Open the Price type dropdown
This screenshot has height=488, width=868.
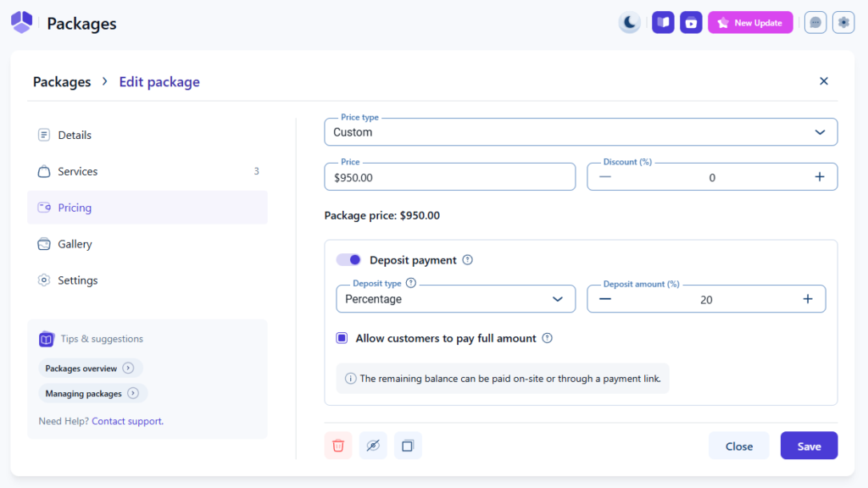pos(581,132)
